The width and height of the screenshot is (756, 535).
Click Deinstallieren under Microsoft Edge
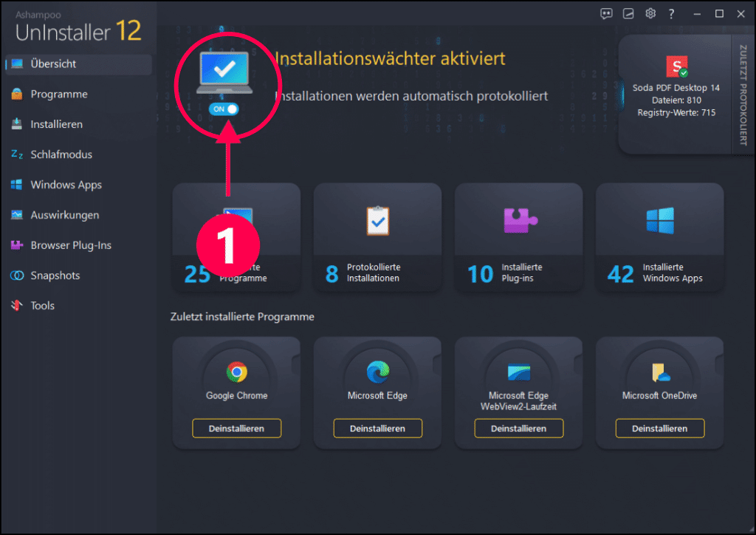coord(377,429)
